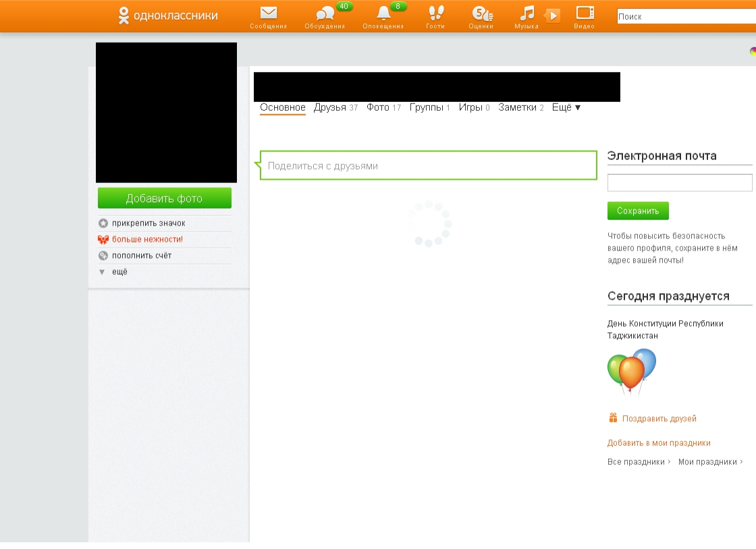Open Обсуждения chat bubbles icon
The height and width of the screenshot is (549, 756).
[x=325, y=14]
